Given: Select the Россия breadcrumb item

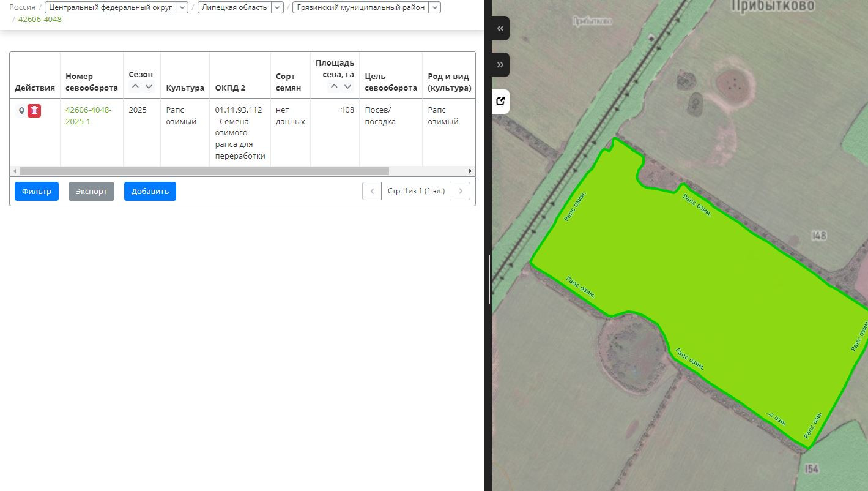Looking at the screenshot, I should point(22,7).
